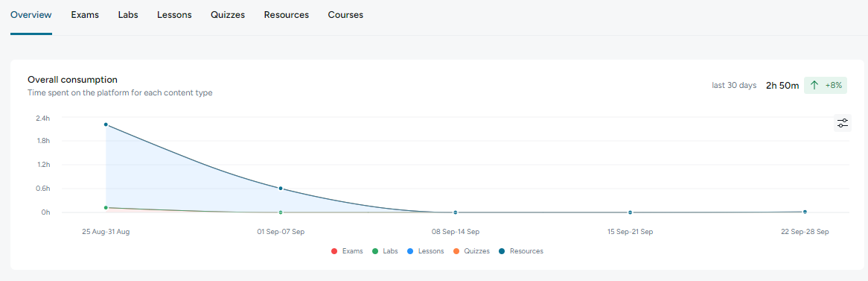868x281 pixels.
Task: Go to the Lessons tab
Action: click(174, 15)
